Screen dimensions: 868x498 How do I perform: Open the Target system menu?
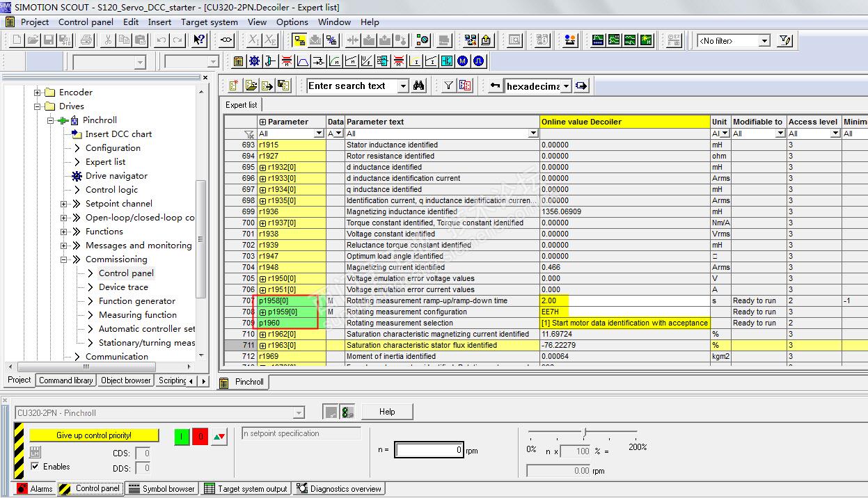210,22
